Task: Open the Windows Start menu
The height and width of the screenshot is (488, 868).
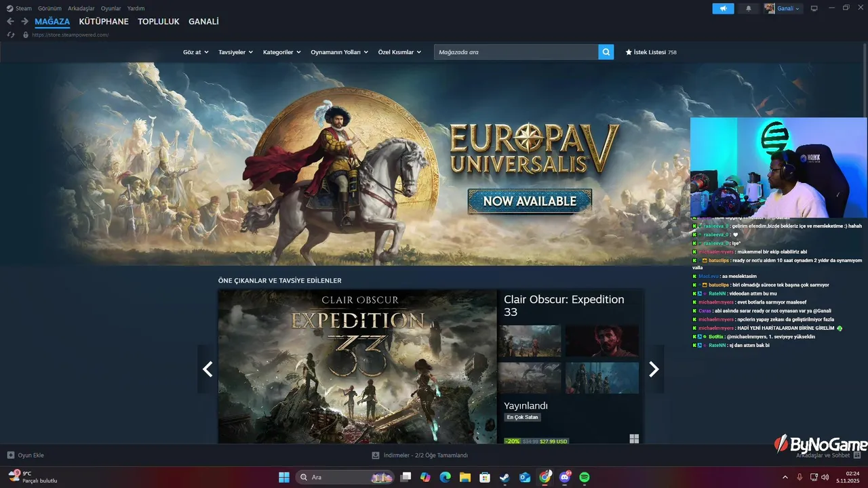Action: 284,477
